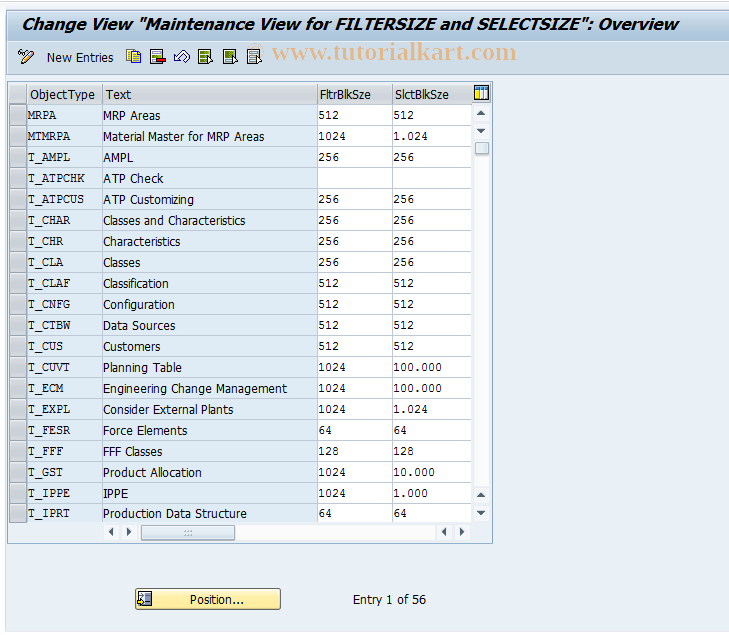Click FltrBlkSze 64 for T_FESR

(x=355, y=430)
